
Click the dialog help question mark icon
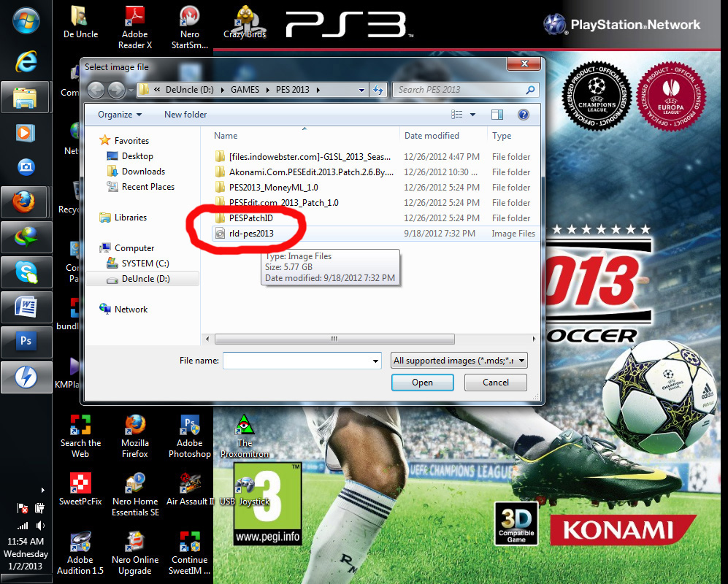524,115
